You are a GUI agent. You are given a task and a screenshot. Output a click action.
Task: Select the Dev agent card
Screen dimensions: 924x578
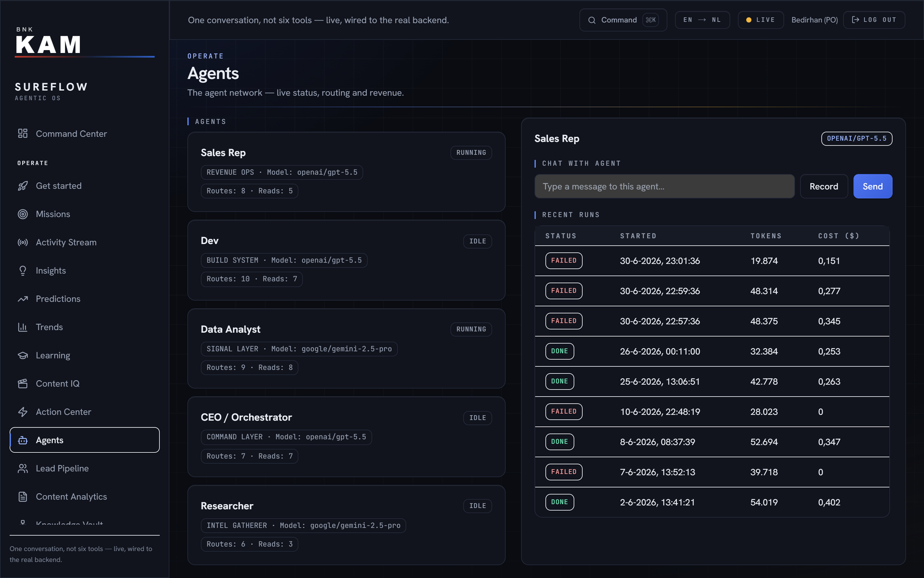tap(346, 260)
